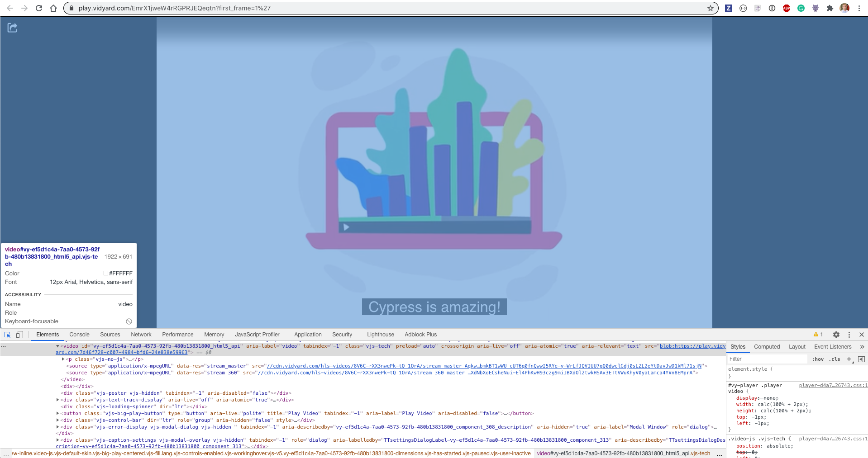Switch to the Network tab in DevTools

click(141, 335)
